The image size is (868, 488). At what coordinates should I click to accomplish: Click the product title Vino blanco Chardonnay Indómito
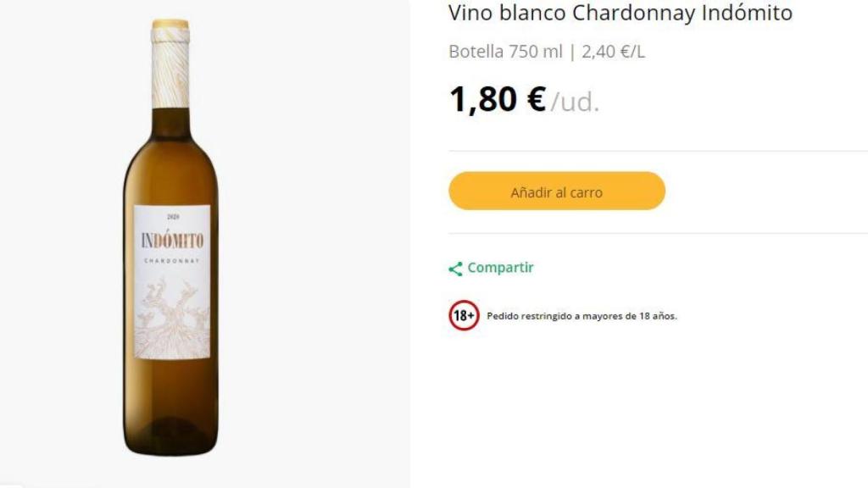[x=619, y=13]
